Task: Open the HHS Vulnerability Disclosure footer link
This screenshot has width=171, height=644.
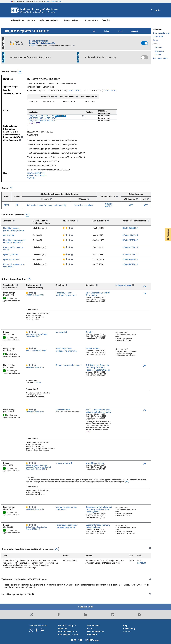Action: 95,633
